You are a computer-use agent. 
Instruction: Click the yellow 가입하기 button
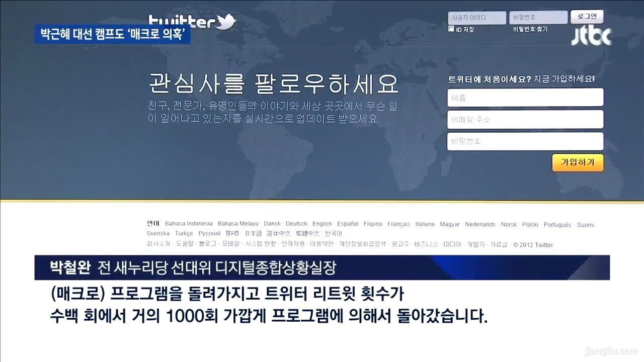click(578, 162)
